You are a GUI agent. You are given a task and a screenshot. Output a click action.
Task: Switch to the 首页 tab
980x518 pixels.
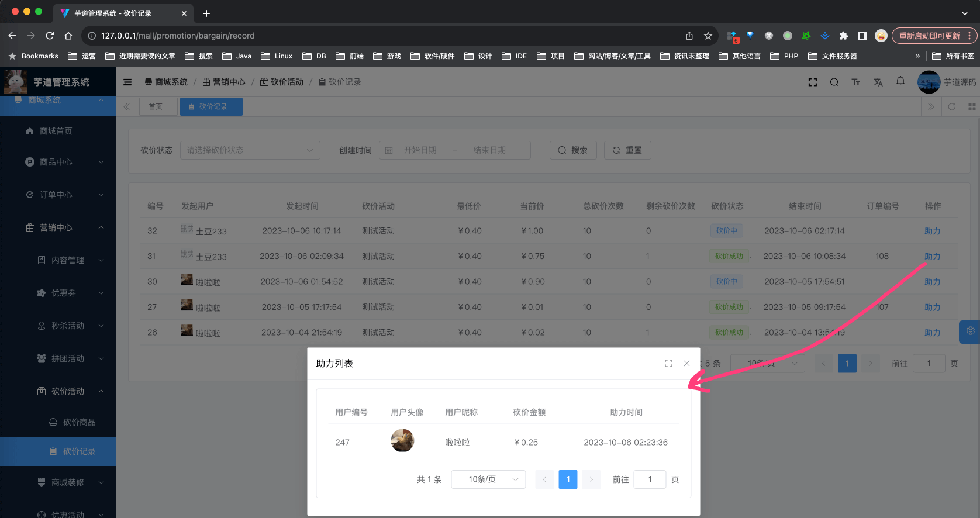pos(156,107)
